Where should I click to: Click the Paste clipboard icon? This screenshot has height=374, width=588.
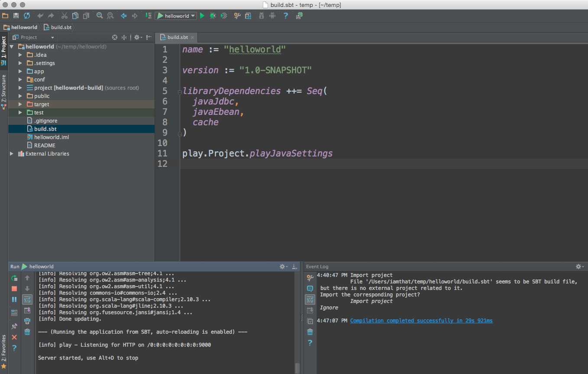(x=86, y=16)
